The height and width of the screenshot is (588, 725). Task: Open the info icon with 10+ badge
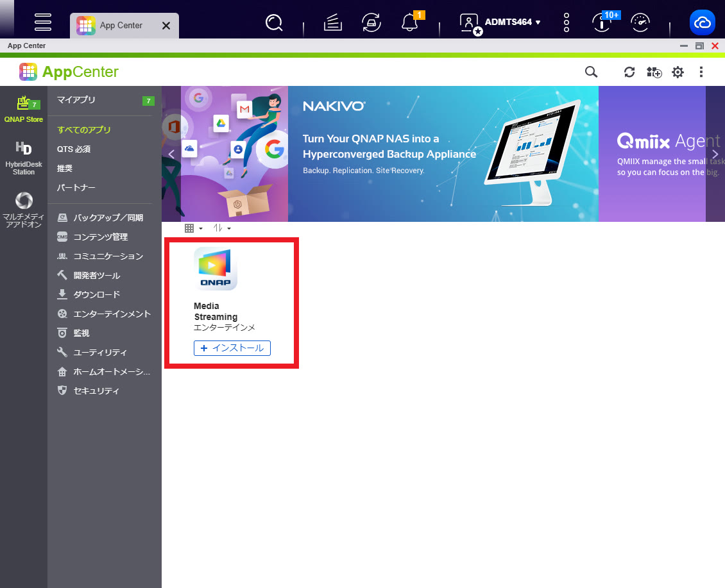[x=602, y=22]
